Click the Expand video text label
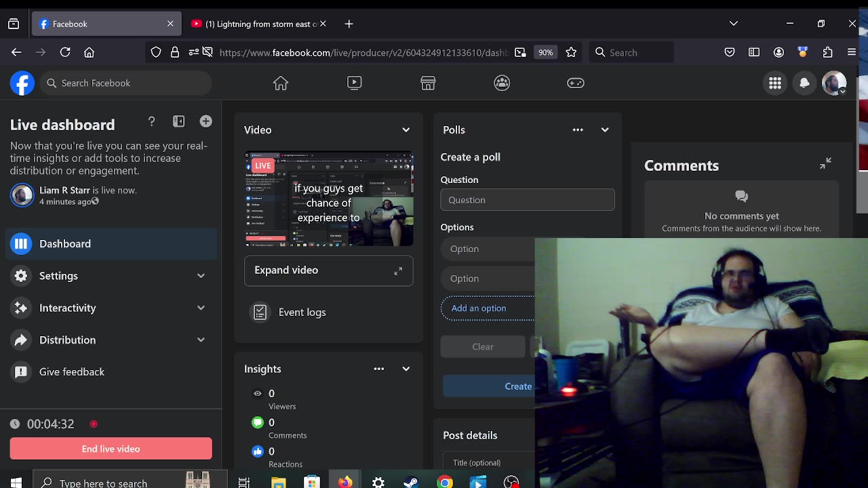 click(286, 270)
